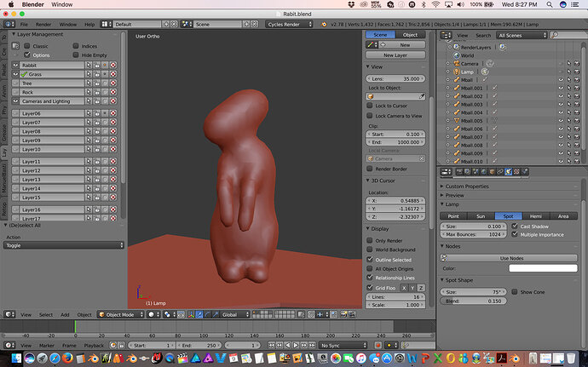Toggle visibility eye of Mball.003

561,104
